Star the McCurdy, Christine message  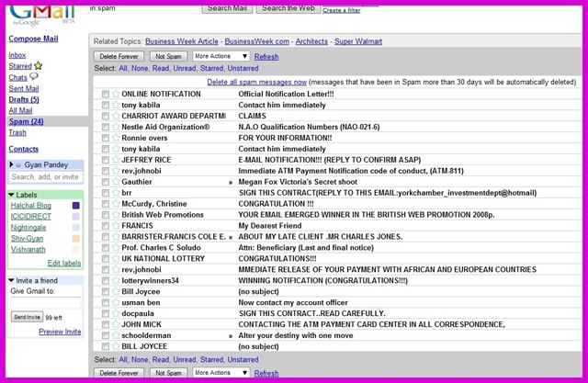116,204
